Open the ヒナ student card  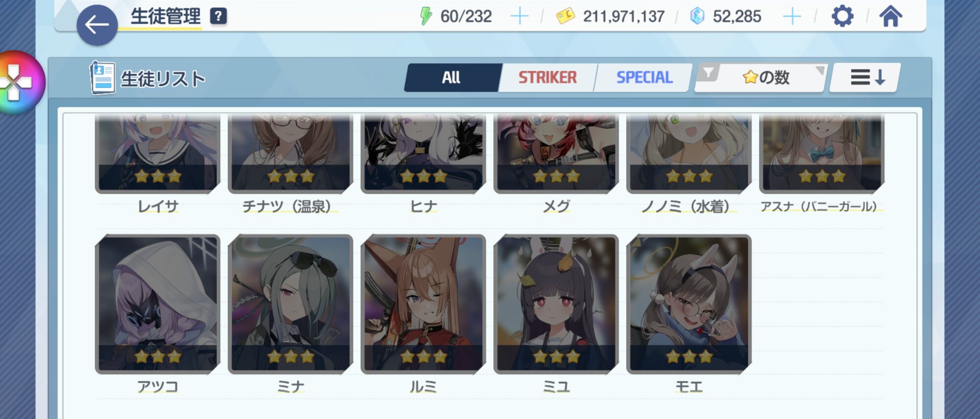pos(423,153)
